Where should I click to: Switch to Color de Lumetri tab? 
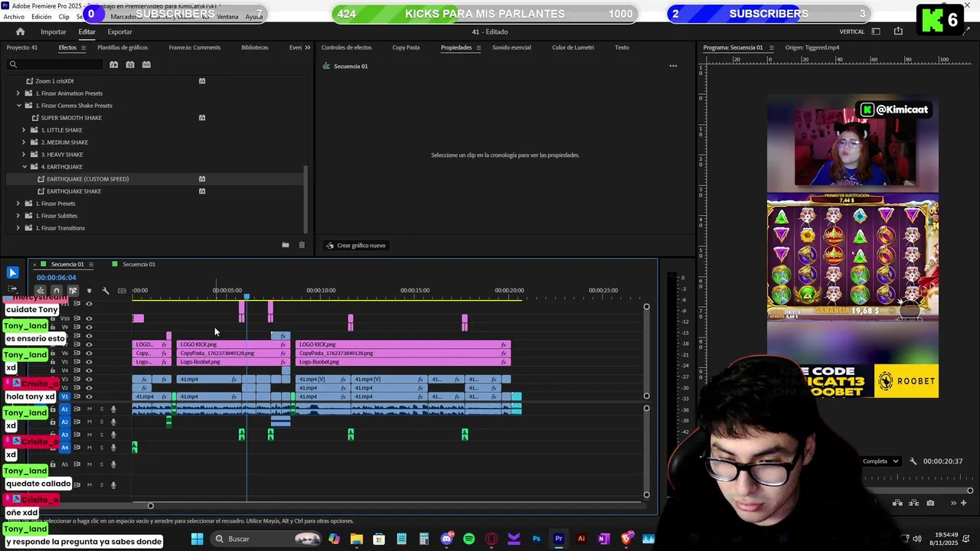point(573,47)
